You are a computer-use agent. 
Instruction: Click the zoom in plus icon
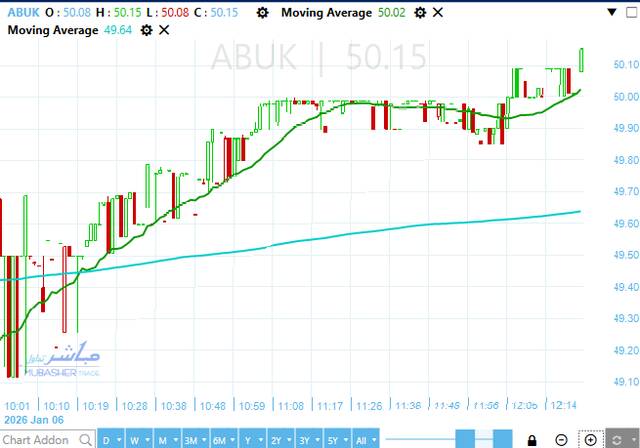[x=590, y=439]
